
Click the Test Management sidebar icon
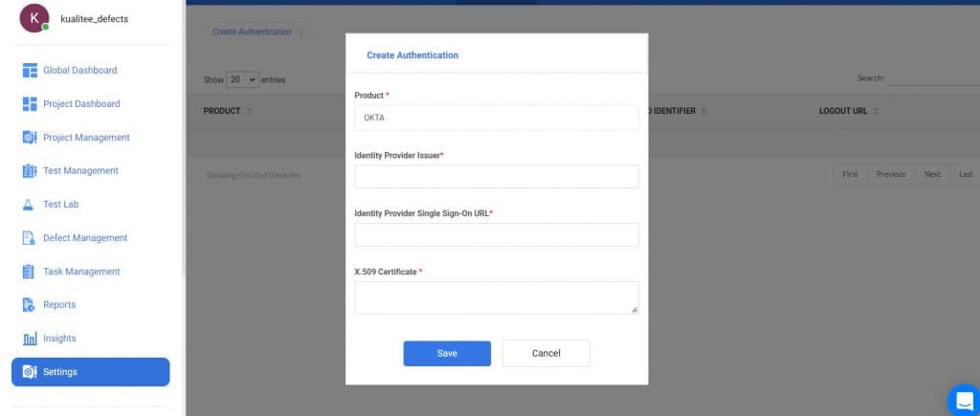[x=30, y=170]
